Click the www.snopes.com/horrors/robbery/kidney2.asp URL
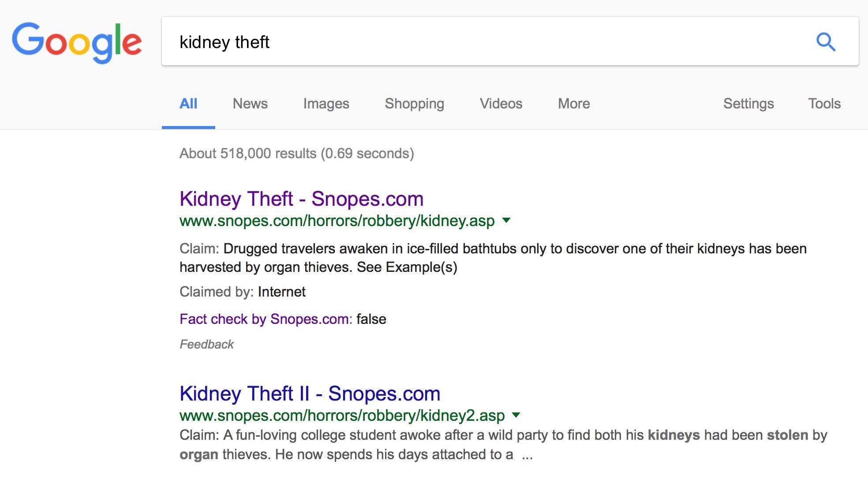Viewport: 868px width, 490px height. (x=342, y=416)
